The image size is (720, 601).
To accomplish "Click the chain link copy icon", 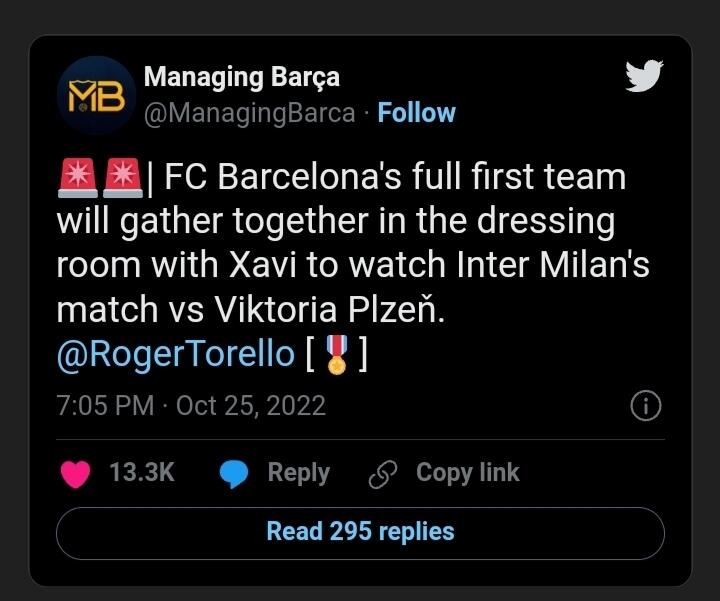I will coord(383,474).
